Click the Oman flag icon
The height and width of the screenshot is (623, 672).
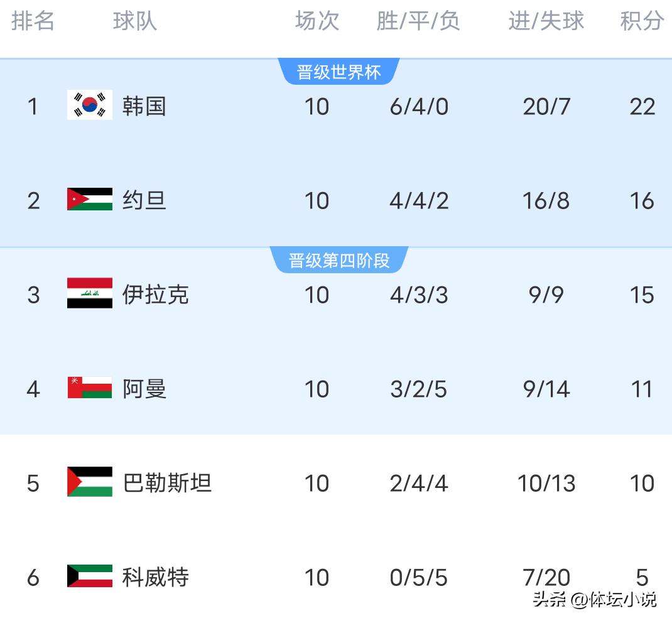click(90, 387)
